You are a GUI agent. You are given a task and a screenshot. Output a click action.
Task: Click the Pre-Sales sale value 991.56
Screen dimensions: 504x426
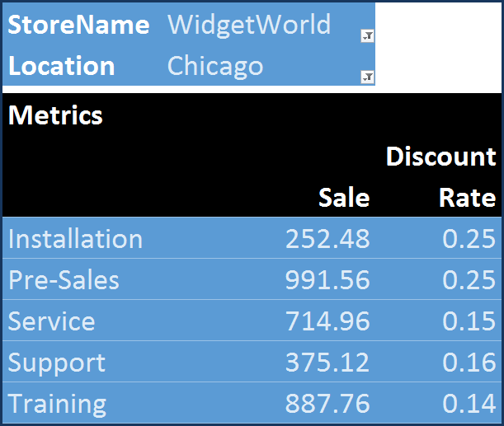327,280
